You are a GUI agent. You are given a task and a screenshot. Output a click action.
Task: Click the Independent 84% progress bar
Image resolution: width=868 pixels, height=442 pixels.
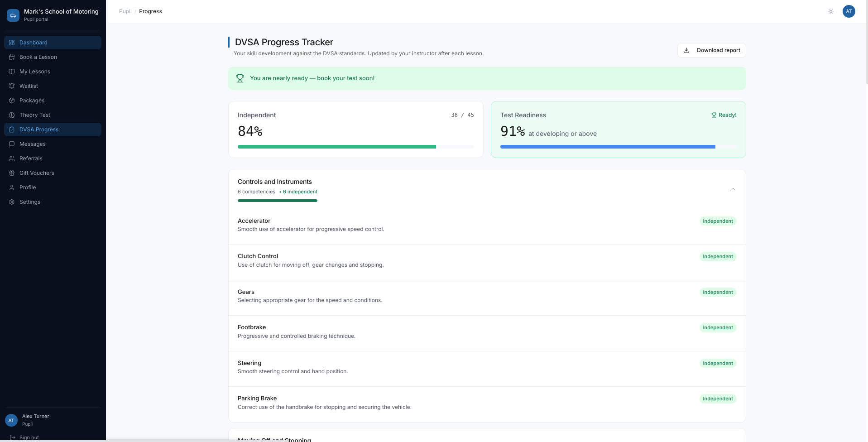pyautogui.click(x=356, y=147)
